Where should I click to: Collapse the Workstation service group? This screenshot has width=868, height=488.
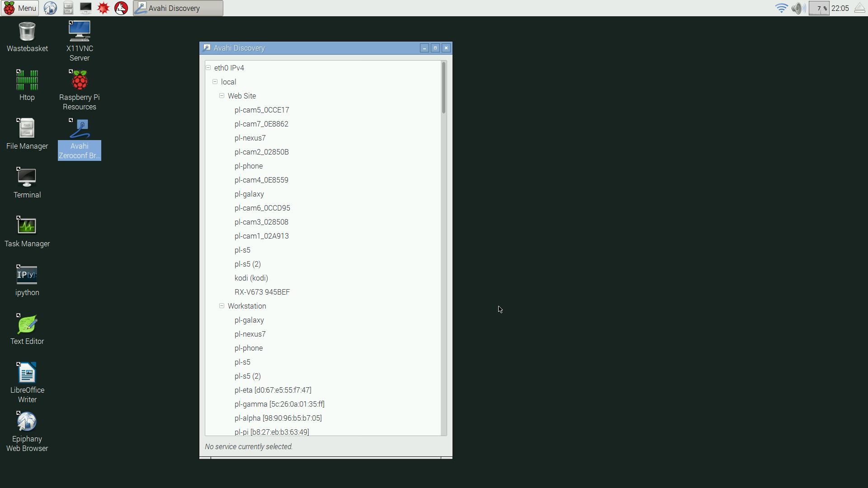coord(222,306)
